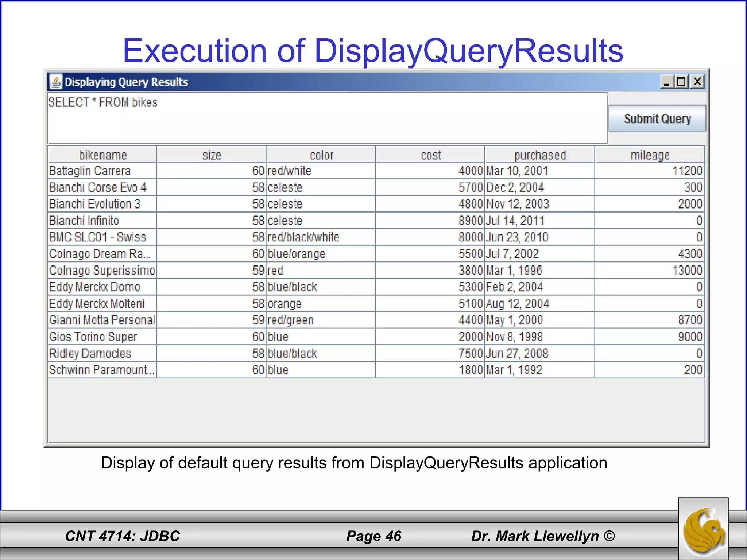The height and width of the screenshot is (560, 747).
Task: Minimize the Displaying Query Results window
Action: [667, 81]
